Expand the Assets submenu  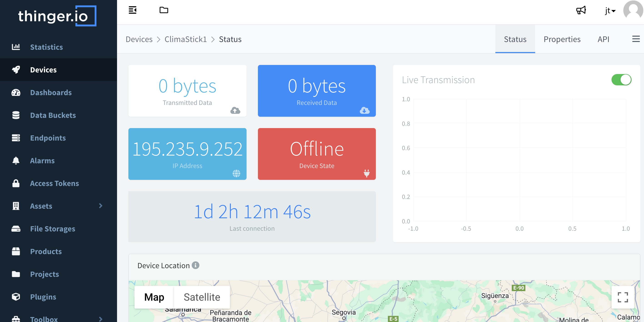[100, 206]
